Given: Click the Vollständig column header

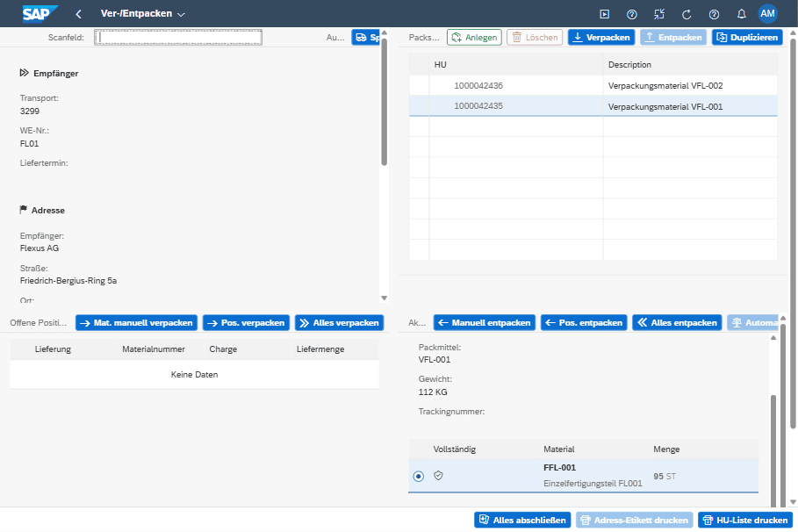Looking at the screenshot, I should coord(455,449).
